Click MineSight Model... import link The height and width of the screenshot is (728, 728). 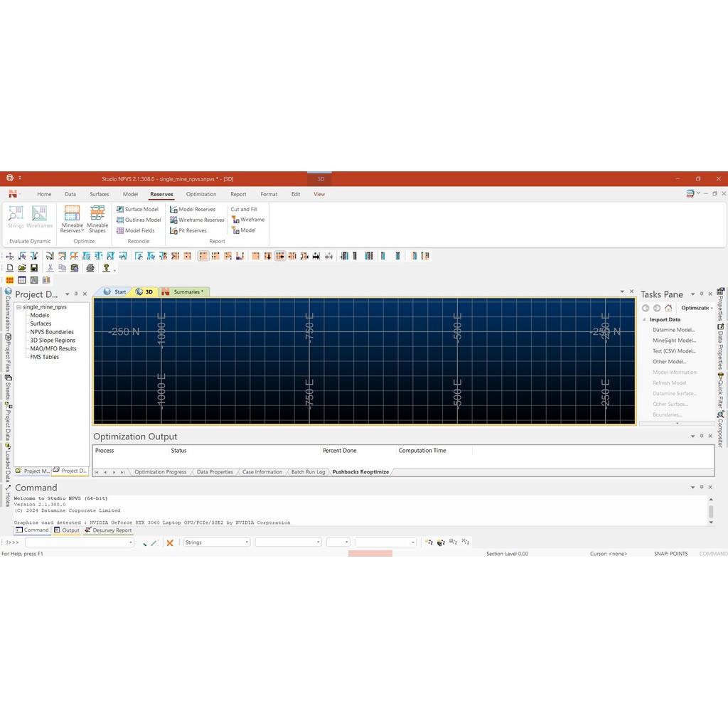tap(674, 341)
